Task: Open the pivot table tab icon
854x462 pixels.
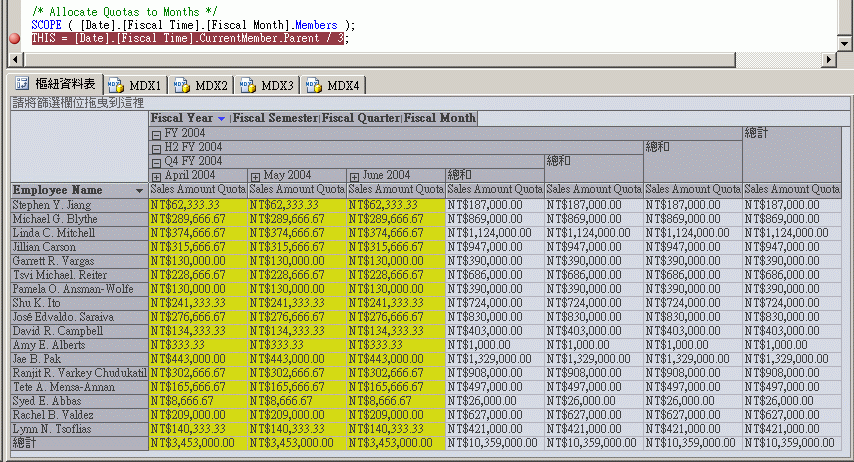Action: pos(22,83)
